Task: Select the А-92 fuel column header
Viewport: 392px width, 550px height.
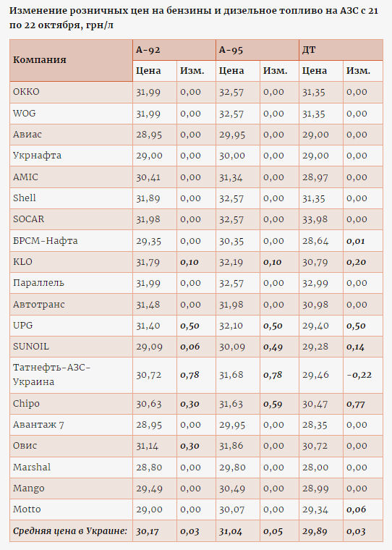Action: [x=148, y=50]
